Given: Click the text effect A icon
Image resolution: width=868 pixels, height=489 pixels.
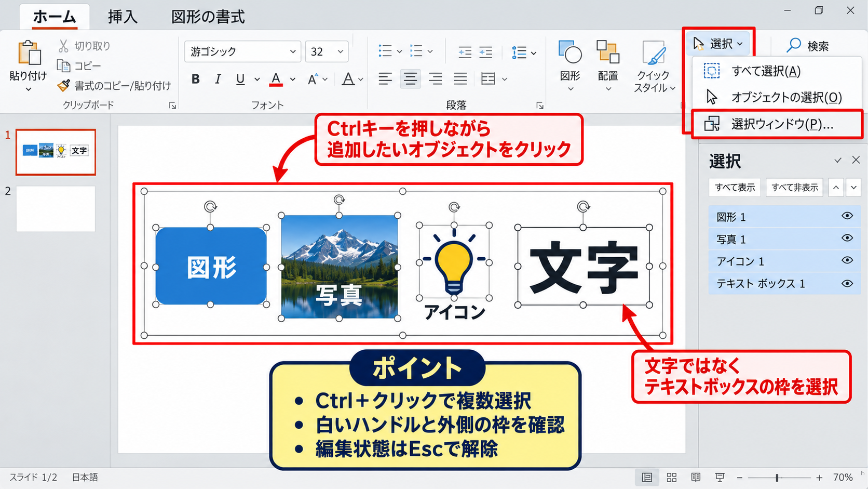Looking at the screenshot, I should 348,79.
